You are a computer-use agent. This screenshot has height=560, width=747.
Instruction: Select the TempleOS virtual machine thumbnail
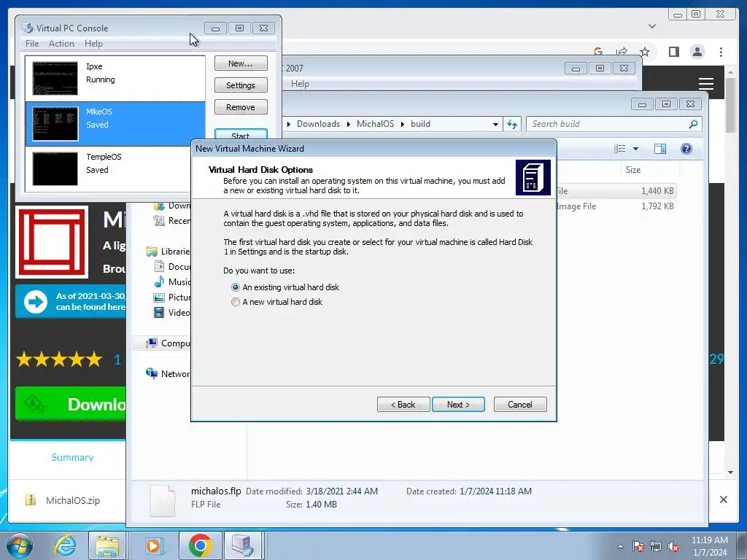55,168
